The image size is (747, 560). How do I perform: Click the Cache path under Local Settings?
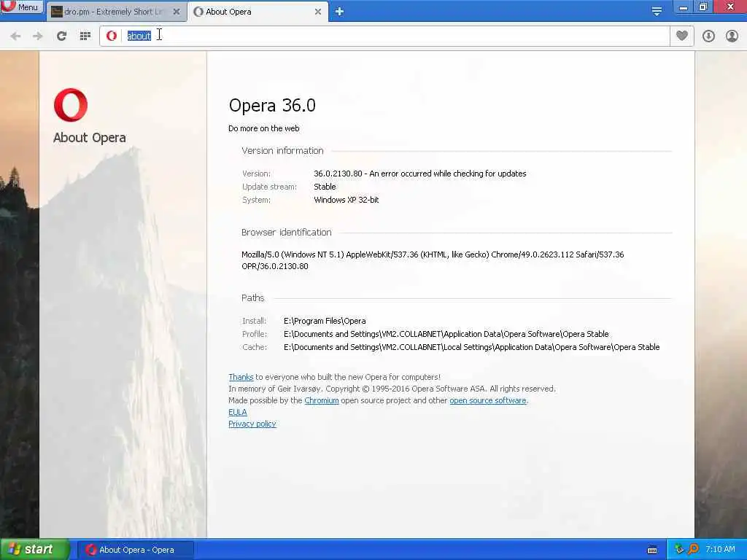click(x=472, y=347)
